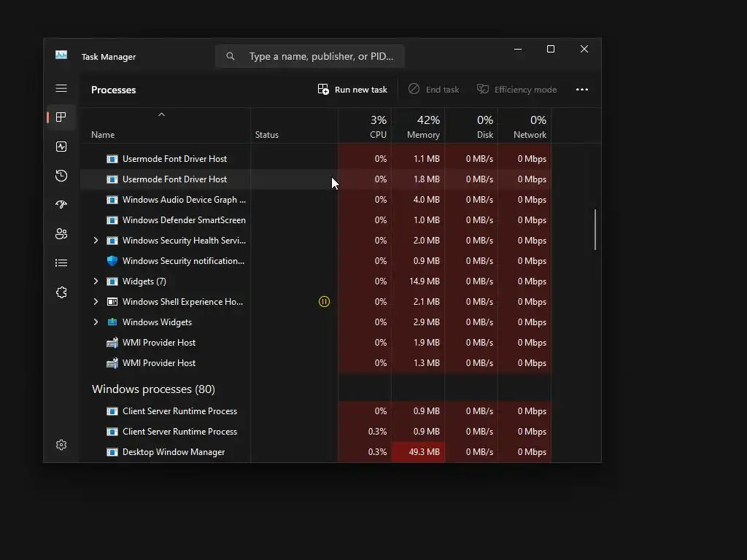Click the Windows Security notification shield icon
This screenshot has height=560, width=747.
tap(112, 261)
